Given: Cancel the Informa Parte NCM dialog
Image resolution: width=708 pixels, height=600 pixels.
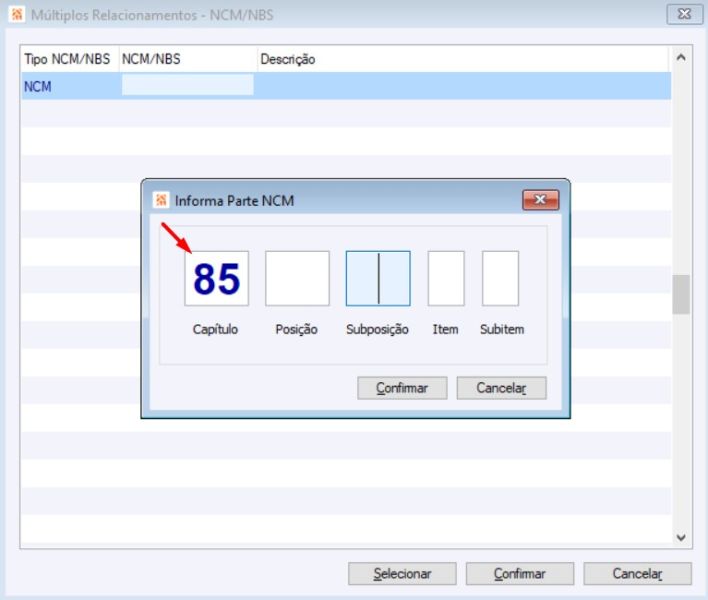Looking at the screenshot, I should click(502, 388).
